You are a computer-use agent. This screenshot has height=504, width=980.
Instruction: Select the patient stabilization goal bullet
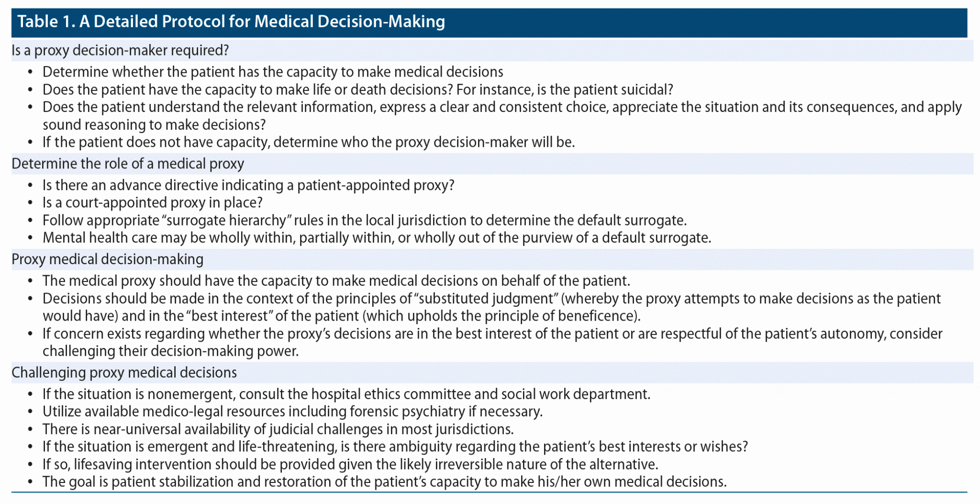pyautogui.click(x=384, y=482)
